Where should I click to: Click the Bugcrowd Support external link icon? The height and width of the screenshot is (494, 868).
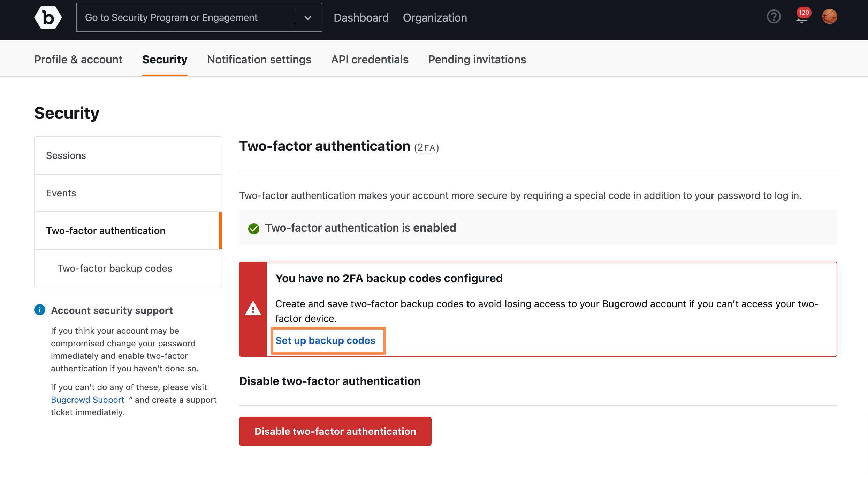130,399
